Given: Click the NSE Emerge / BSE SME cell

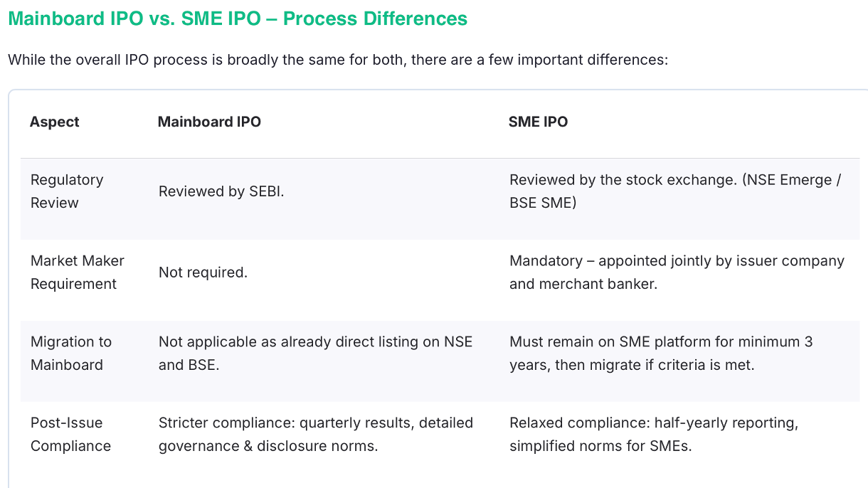Looking at the screenshot, I should [676, 191].
